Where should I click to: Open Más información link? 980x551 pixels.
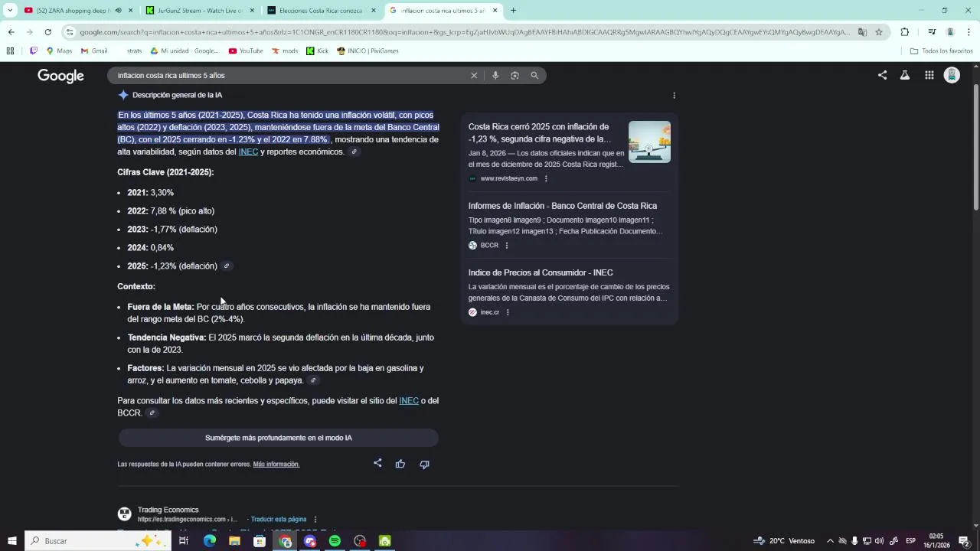point(276,465)
